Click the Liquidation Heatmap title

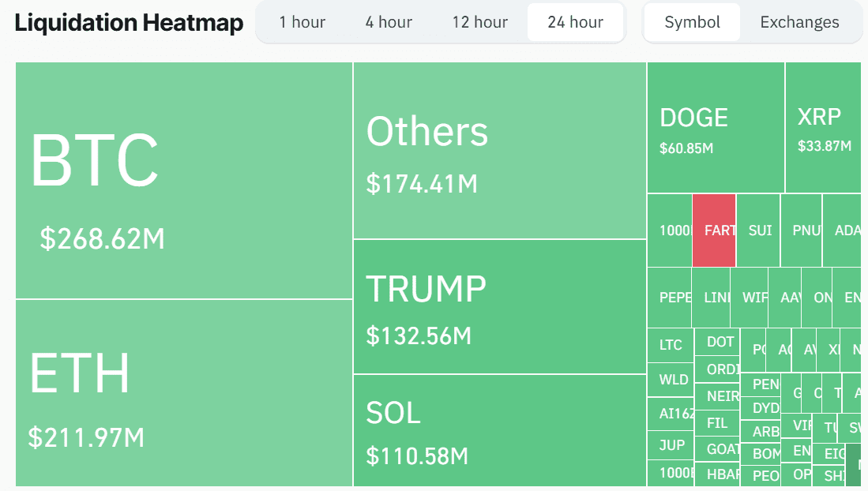128,22
